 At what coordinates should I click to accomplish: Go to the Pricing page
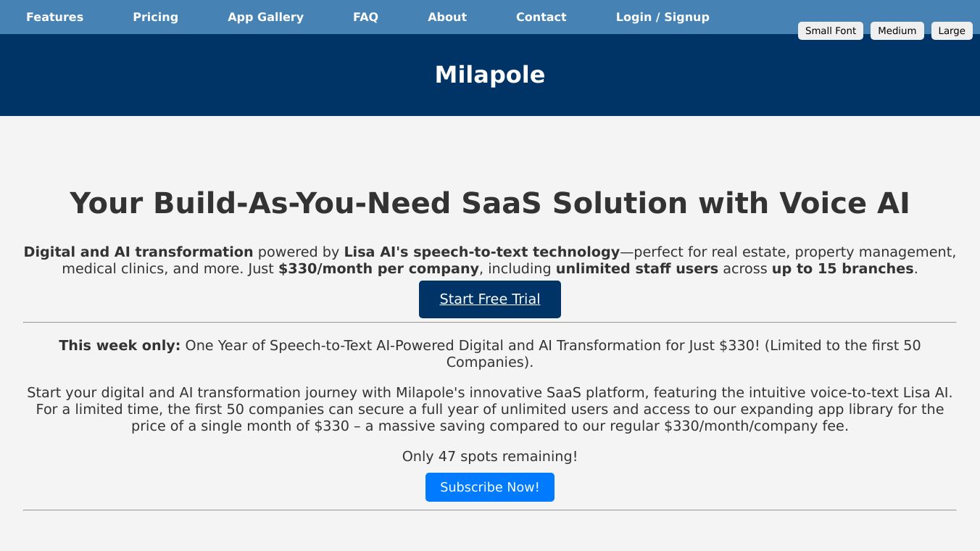click(155, 17)
